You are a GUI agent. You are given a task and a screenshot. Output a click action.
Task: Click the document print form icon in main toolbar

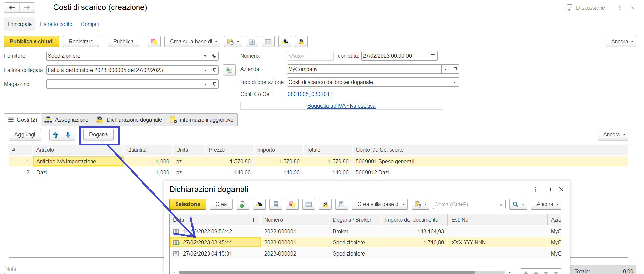[252, 42]
